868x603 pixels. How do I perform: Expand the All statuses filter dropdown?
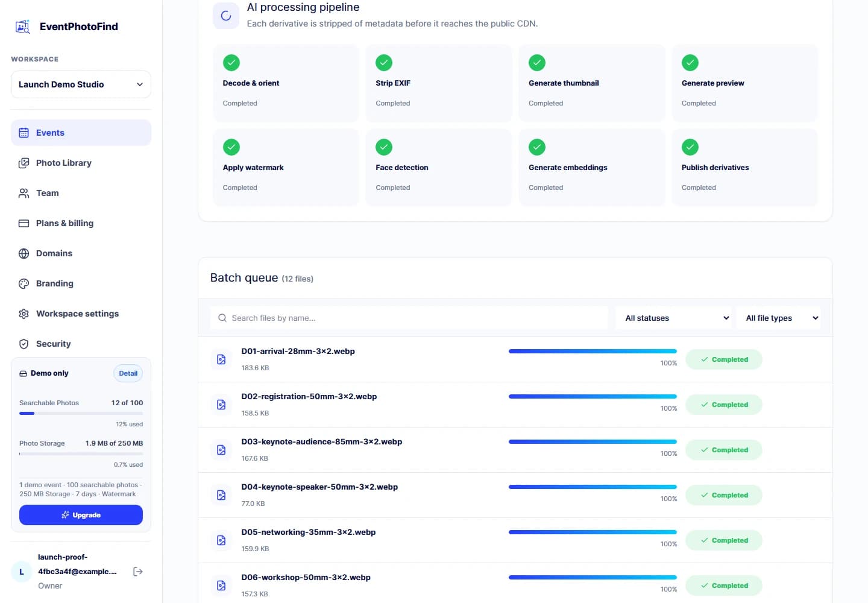pos(673,318)
